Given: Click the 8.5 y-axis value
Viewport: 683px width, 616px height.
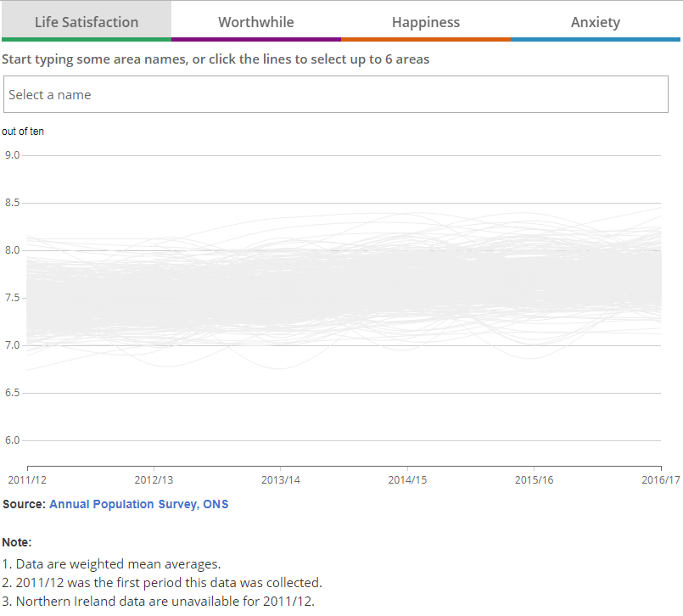Looking at the screenshot, I should tap(12, 203).
